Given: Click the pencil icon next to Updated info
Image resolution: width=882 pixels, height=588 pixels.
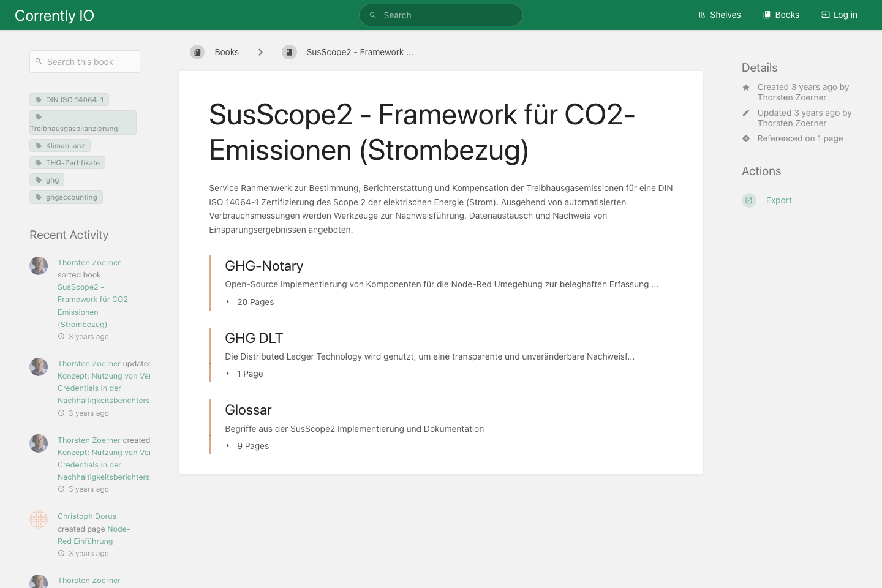Looking at the screenshot, I should [x=745, y=113].
